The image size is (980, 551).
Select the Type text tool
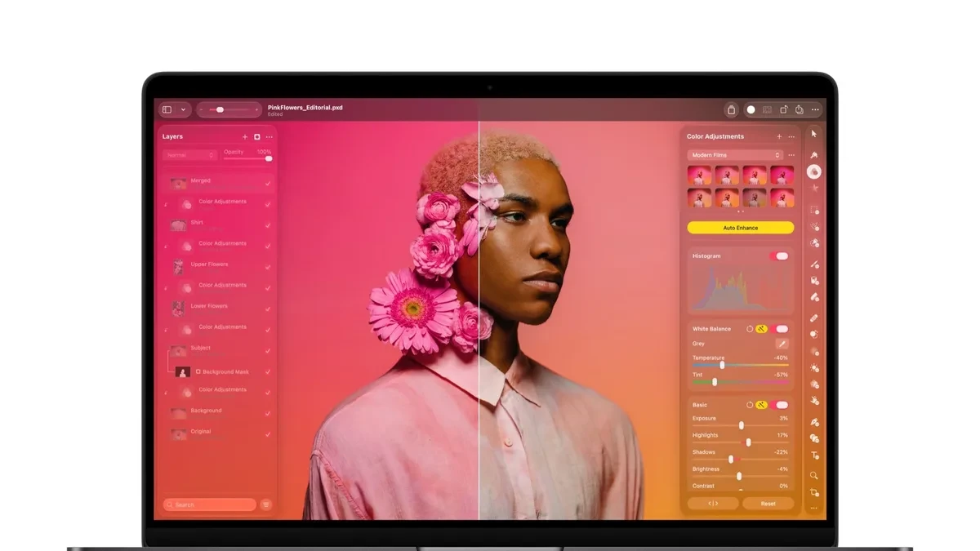click(x=814, y=455)
